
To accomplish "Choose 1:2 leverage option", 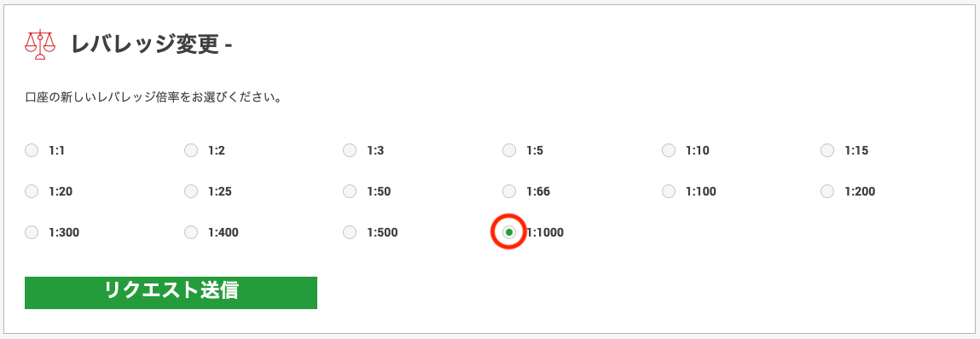I will 190,150.
